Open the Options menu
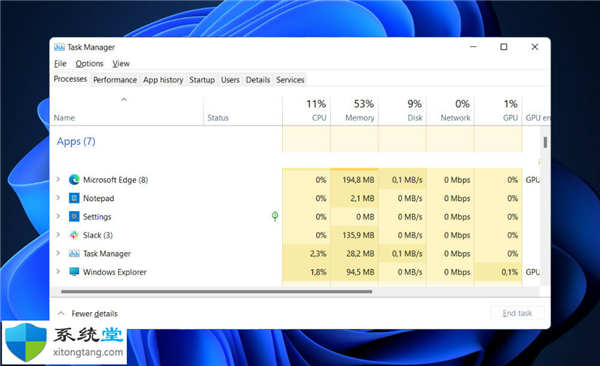 [x=89, y=64]
